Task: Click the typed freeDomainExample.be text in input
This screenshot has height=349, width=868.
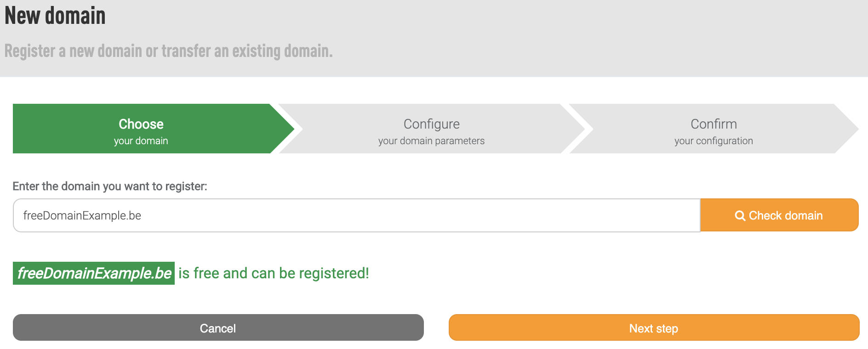Action: tap(82, 215)
